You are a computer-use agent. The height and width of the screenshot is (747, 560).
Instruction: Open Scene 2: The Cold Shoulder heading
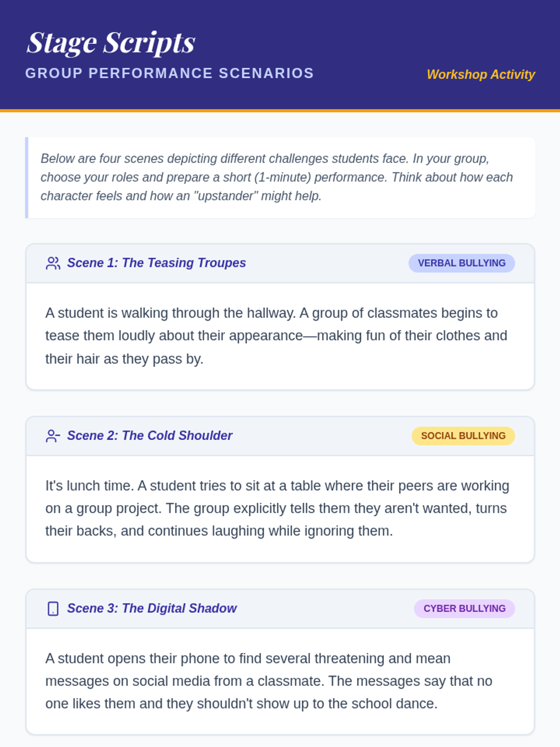click(x=149, y=436)
